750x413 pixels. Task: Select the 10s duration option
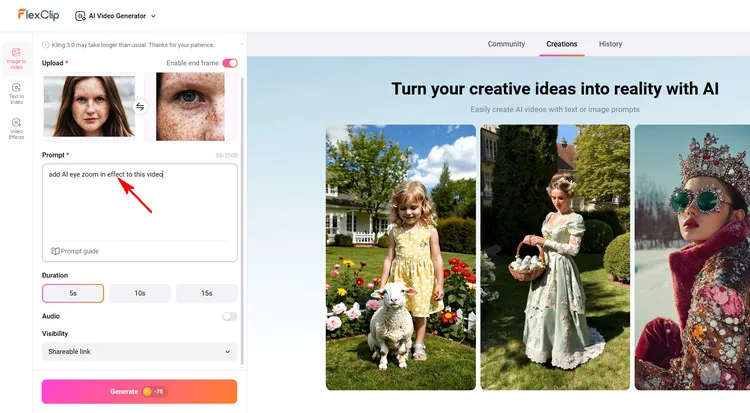point(140,293)
